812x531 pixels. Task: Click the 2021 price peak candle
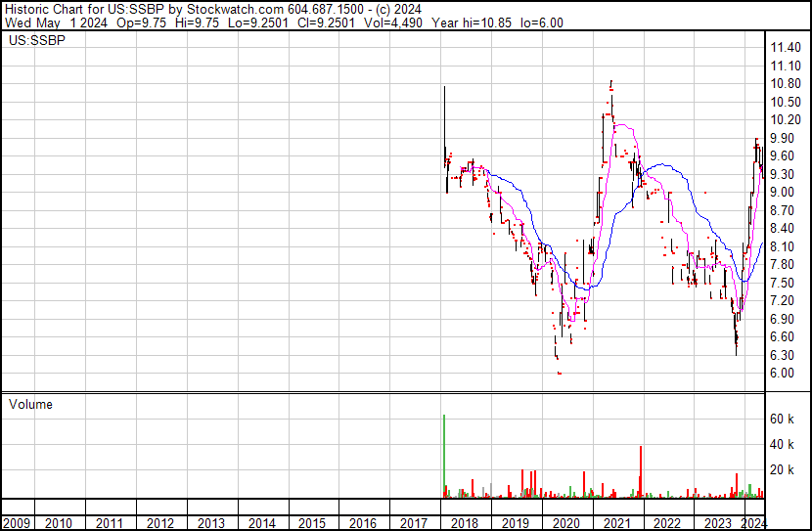(x=611, y=88)
